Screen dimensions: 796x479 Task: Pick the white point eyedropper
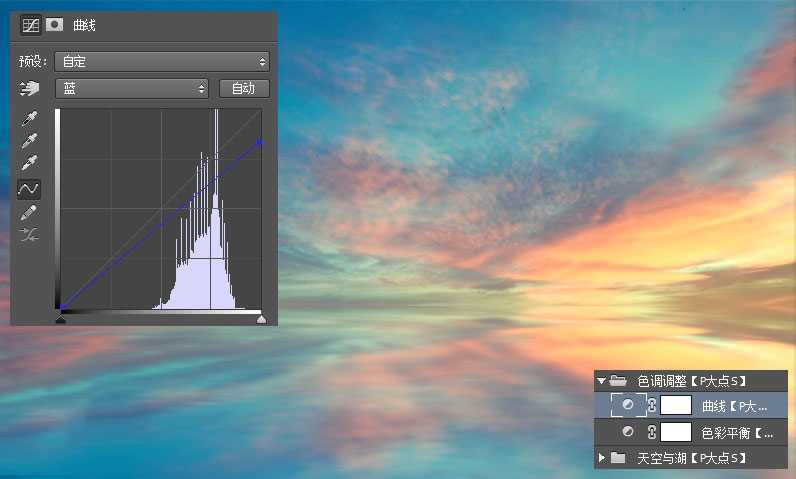pyautogui.click(x=30, y=164)
